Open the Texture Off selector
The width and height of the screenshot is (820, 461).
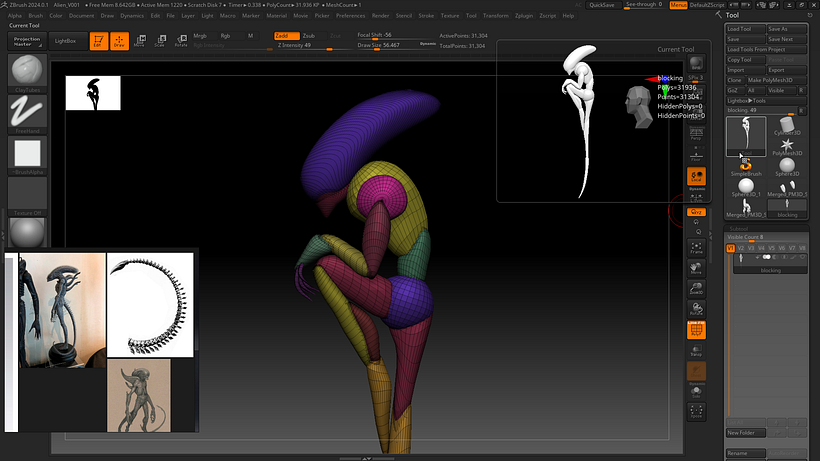(x=27, y=197)
